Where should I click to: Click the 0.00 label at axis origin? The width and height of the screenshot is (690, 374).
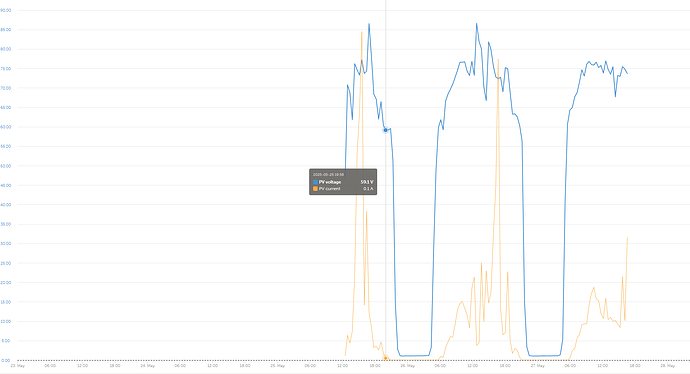(x=6, y=360)
